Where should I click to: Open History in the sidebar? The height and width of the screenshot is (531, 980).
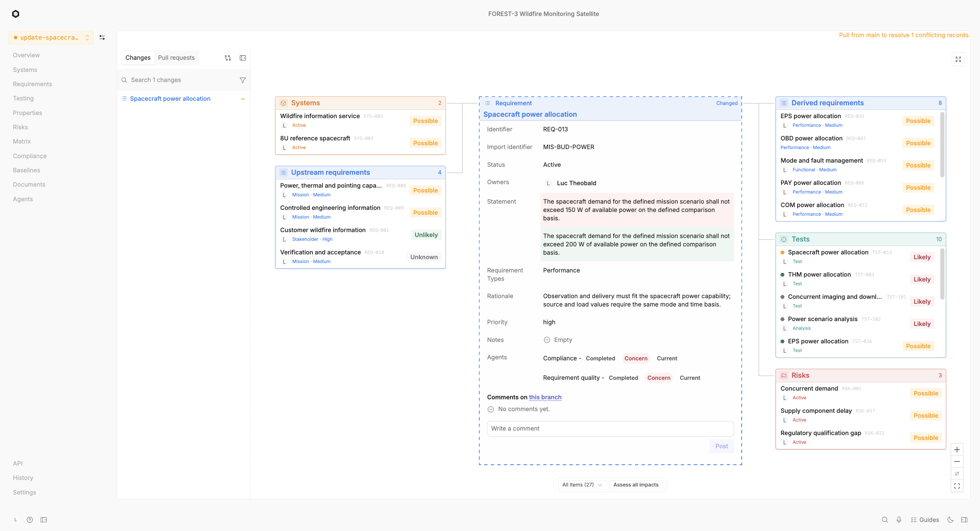tap(23, 478)
